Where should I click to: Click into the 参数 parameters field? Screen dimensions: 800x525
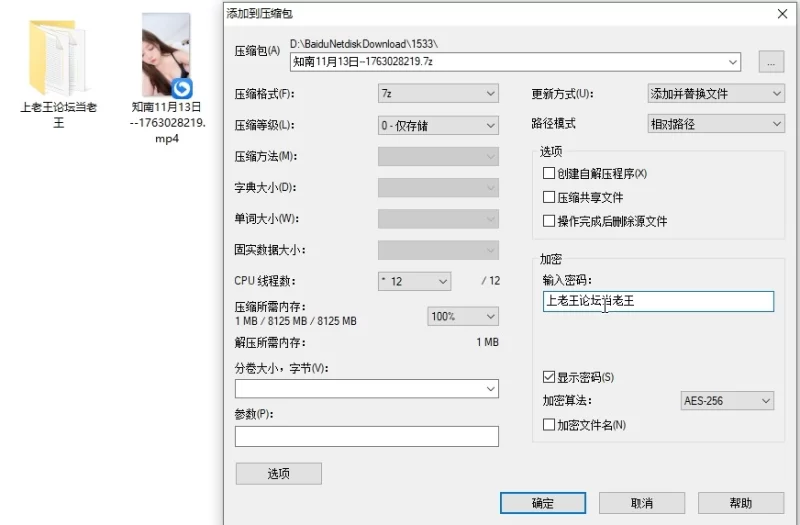click(367, 436)
